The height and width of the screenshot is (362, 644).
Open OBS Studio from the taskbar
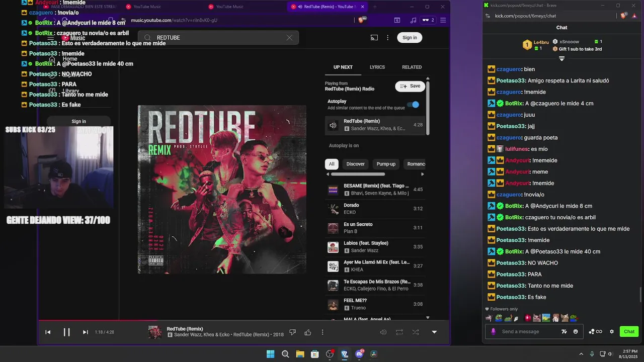click(330, 354)
